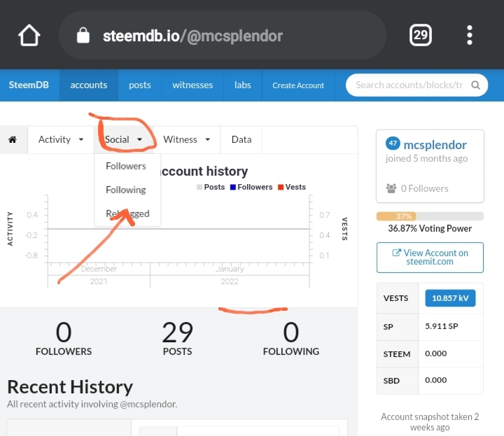Expand the Witness dropdown

tap(186, 139)
